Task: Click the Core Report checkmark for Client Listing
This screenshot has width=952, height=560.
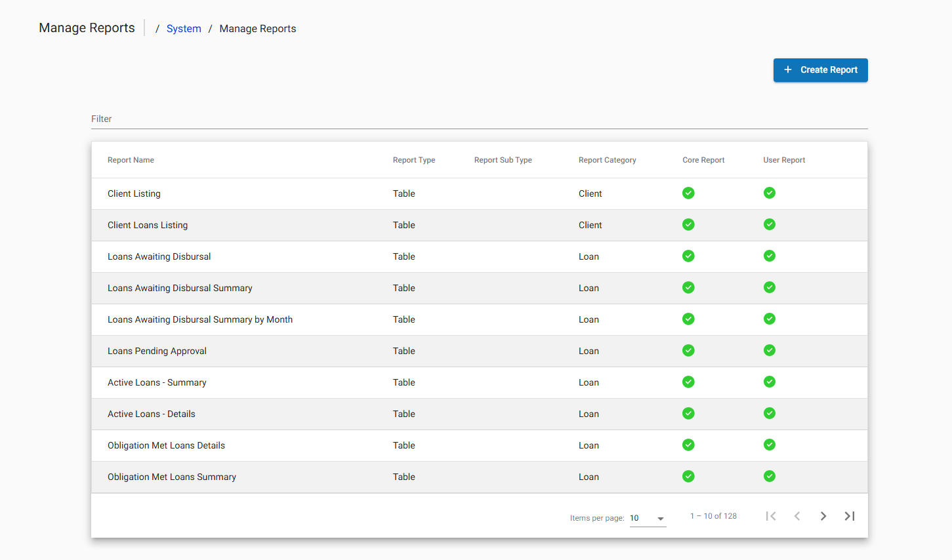Action: click(688, 193)
